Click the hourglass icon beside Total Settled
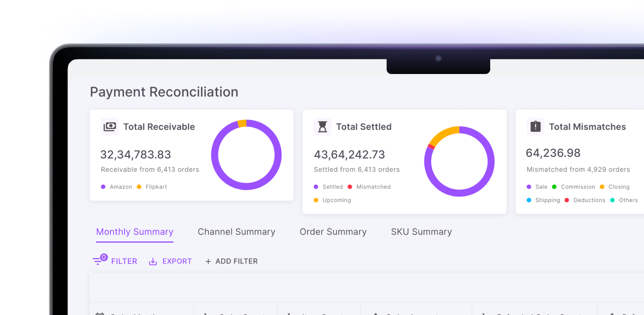644x315 pixels. click(x=322, y=127)
